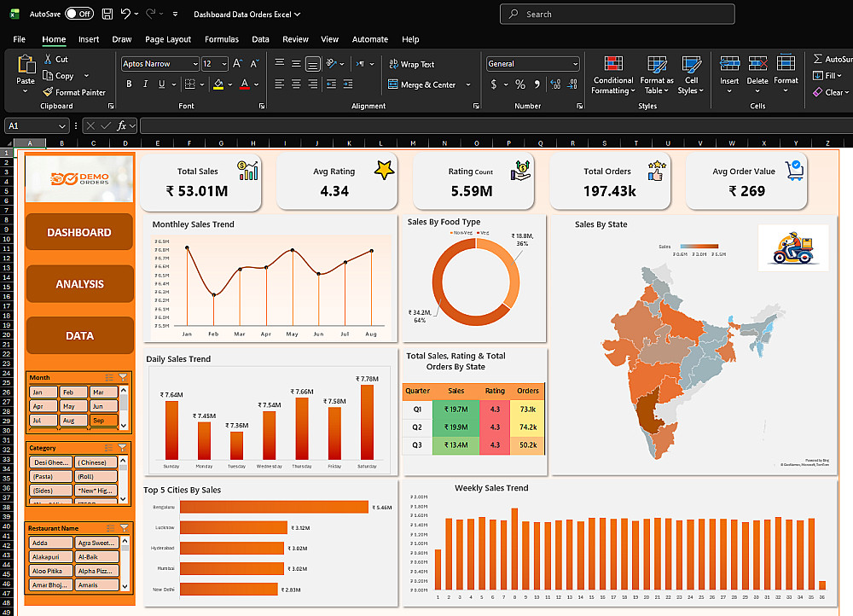Click the Decrease Indent icon
The width and height of the screenshot is (853, 616).
coord(331,84)
